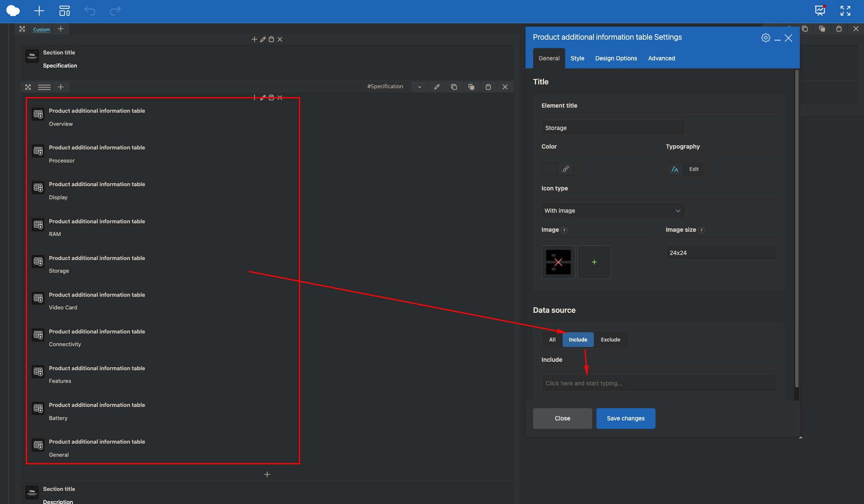Switch to Style tab

(x=577, y=58)
